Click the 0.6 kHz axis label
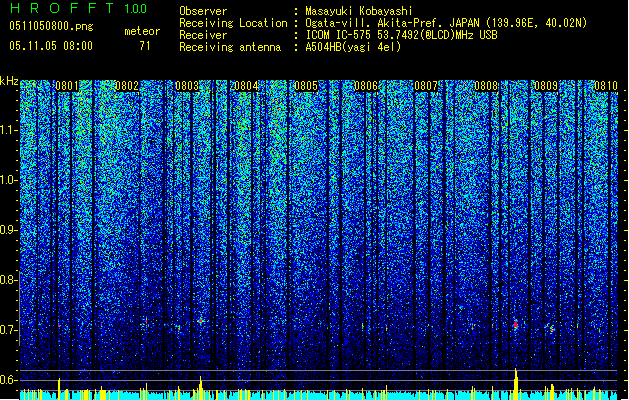This screenshot has height=400, width=629. (9, 380)
